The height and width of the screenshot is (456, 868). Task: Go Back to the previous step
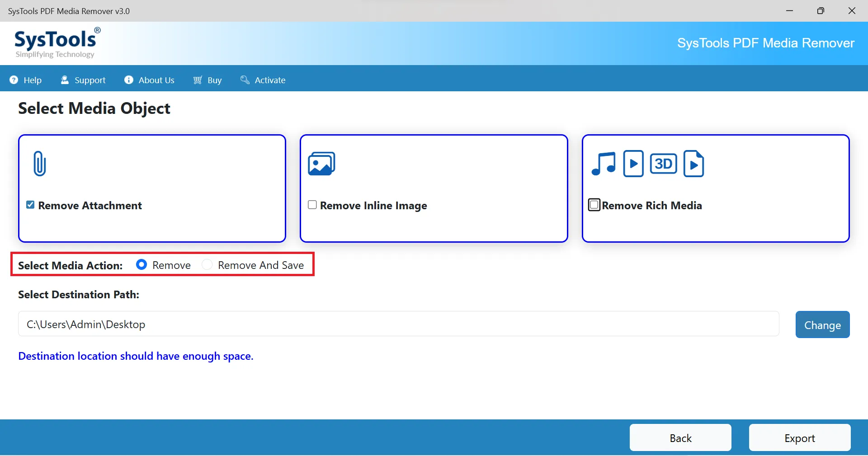pyautogui.click(x=680, y=437)
